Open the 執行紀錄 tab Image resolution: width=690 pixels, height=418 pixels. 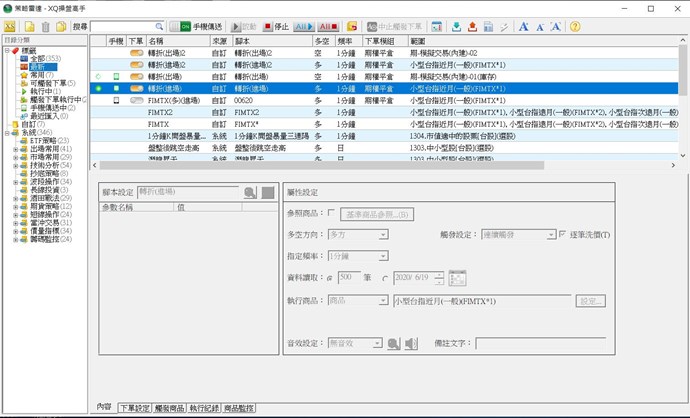[x=204, y=409]
